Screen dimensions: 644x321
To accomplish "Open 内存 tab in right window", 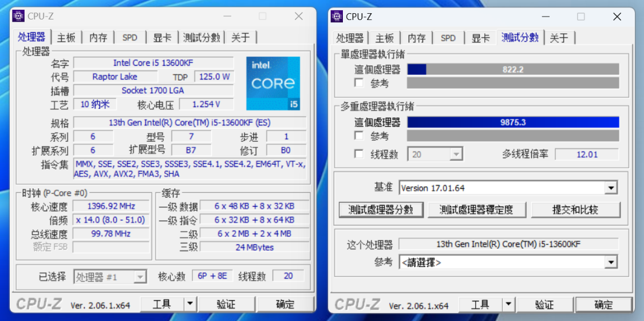I will click(x=417, y=38).
